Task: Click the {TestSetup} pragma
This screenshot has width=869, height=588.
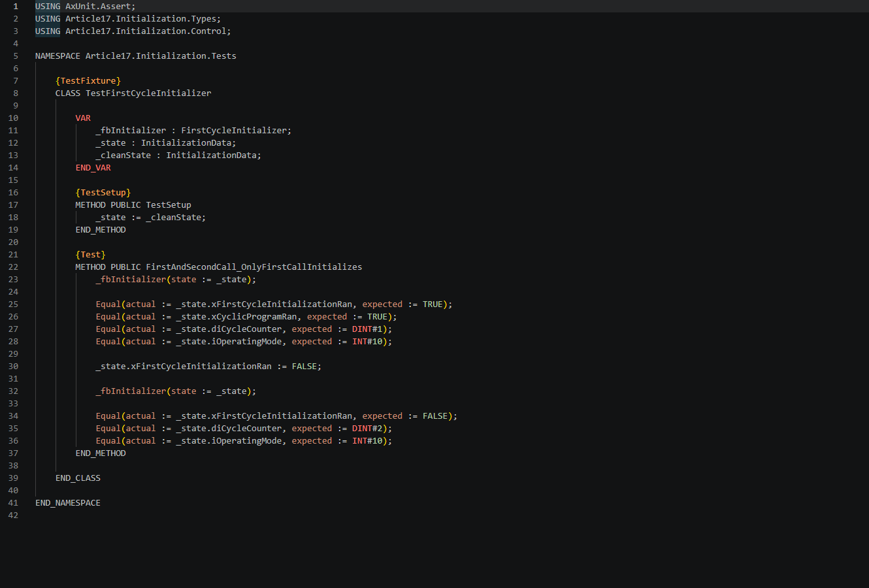Action: click(x=103, y=193)
